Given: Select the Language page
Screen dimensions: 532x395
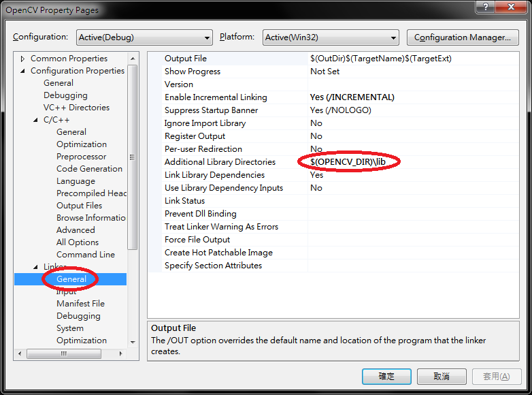Looking at the screenshot, I should pos(76,180).
